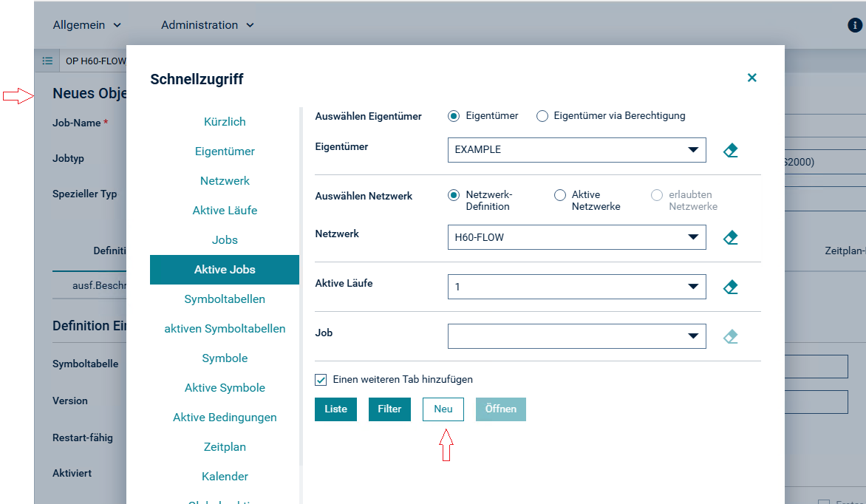Open the list icon beside OP H60-FLOW tab
The width and height of the screenshot is (866, 504).
click(x=47, y=61)
